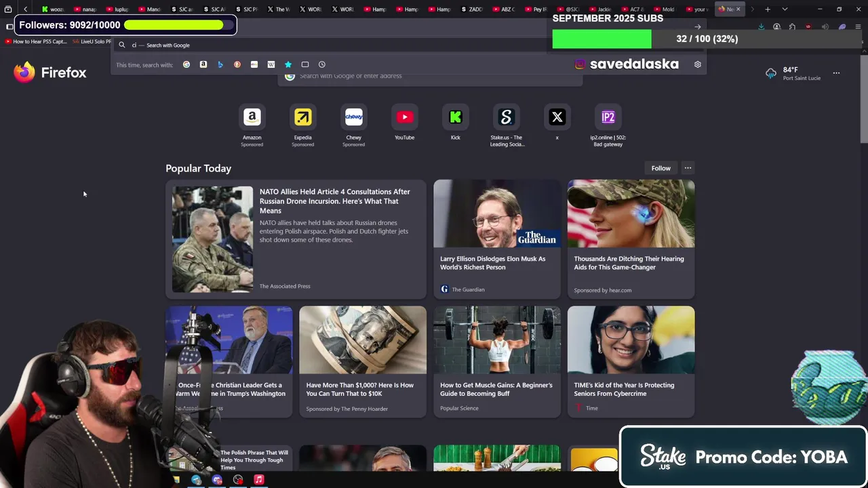Image resolution: width=868 pixels, height=488 pixels.
Task: Search this time with eBay icon
Action: (254, 64)
